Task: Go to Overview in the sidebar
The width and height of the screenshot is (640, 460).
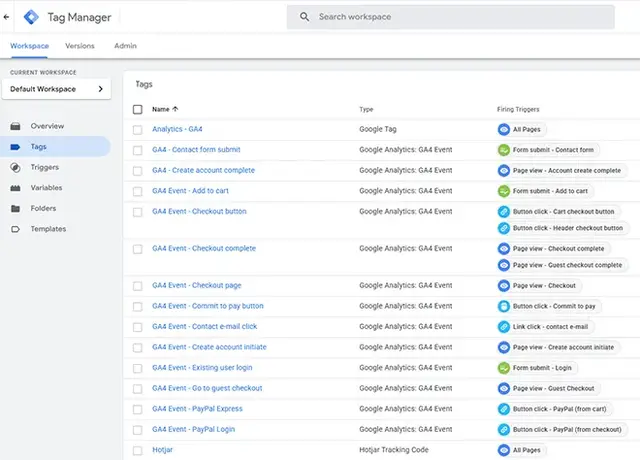Action: (x=47, y=126)
